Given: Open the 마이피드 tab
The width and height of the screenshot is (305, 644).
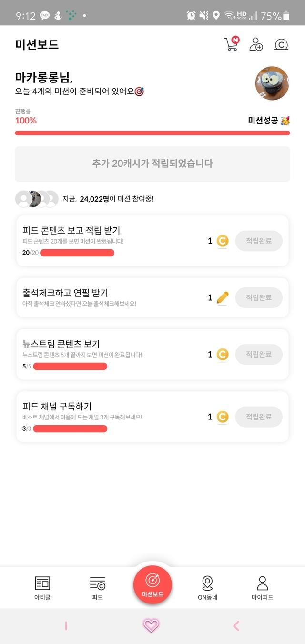Looking at the screenshot, I should 262,587.
